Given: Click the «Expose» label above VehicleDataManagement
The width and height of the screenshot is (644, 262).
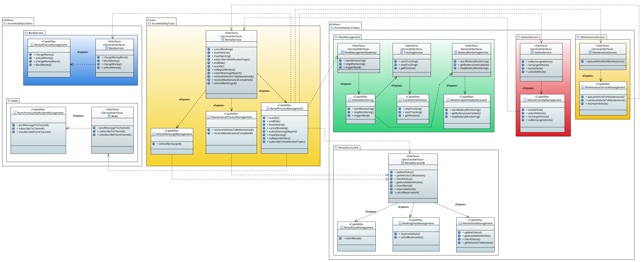Looking at the screenshot, I should click(x=460, y=204).
